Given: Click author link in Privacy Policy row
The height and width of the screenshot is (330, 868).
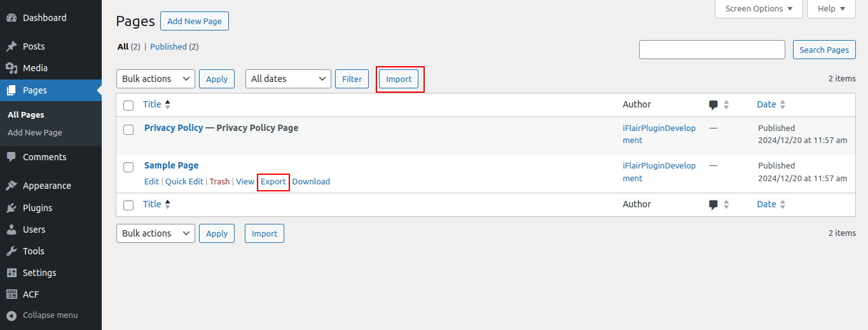Looking at the screenshot, I should point(659,134).
